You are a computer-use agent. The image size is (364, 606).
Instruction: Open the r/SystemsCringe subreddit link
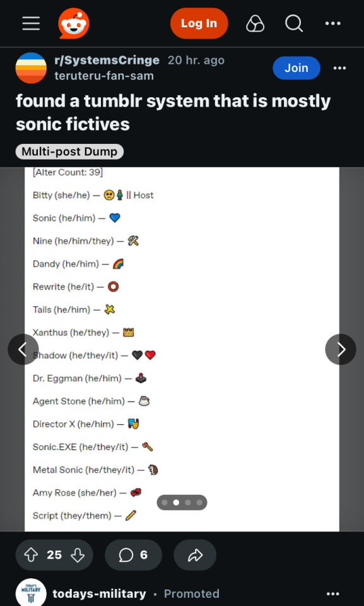click(x=107, y=61)
